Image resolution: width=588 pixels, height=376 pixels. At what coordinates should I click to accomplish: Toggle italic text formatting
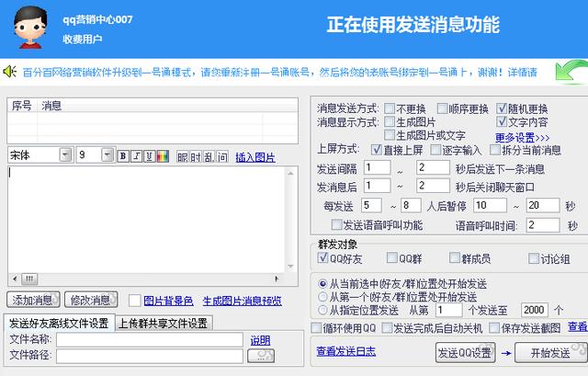[136, 156]
